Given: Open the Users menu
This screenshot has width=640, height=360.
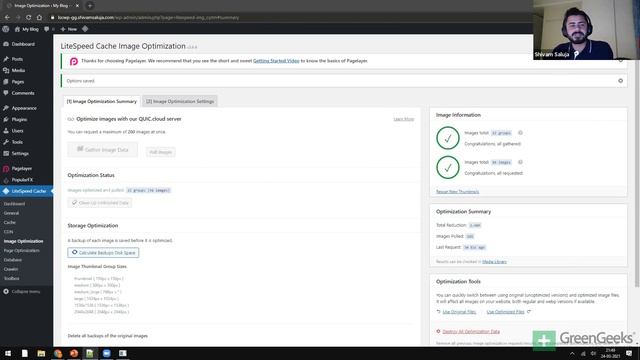Looking at the screenshot, I should click(x=17, y=131).
